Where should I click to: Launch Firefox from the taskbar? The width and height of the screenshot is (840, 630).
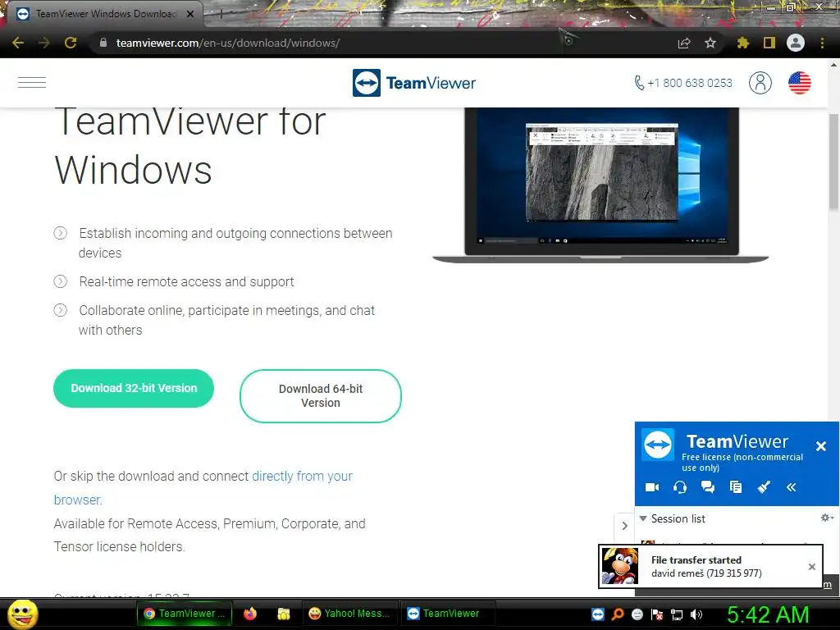coord(250,614)
